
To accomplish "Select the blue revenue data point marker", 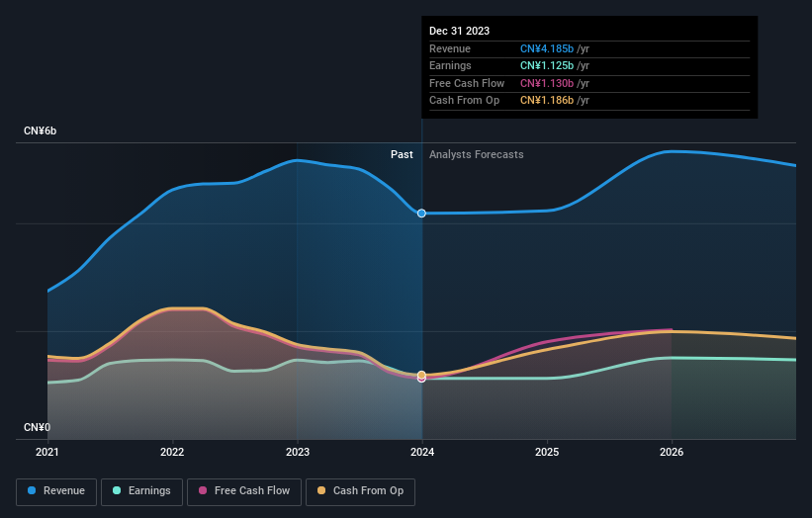I will [421, 214].
